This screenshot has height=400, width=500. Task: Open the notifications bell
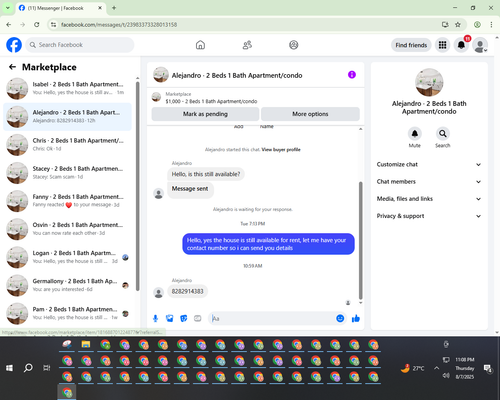(x=461, y=45)
